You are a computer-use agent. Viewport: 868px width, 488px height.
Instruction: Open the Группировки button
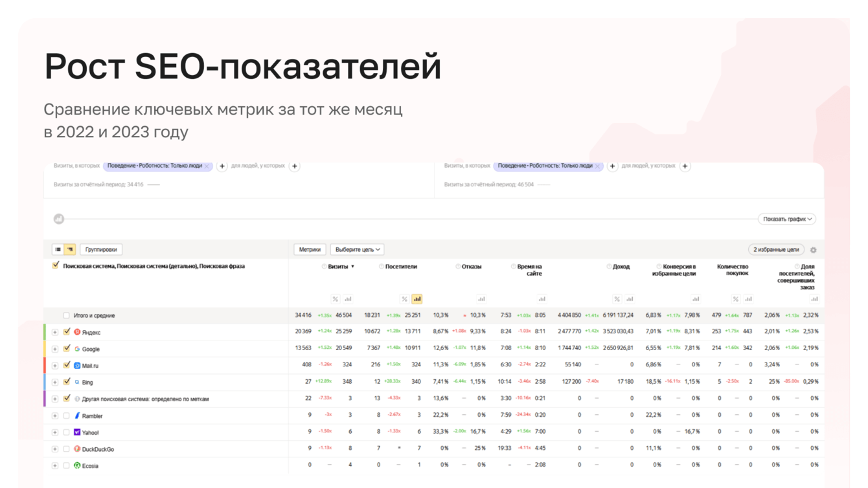(x=101, y=249)
